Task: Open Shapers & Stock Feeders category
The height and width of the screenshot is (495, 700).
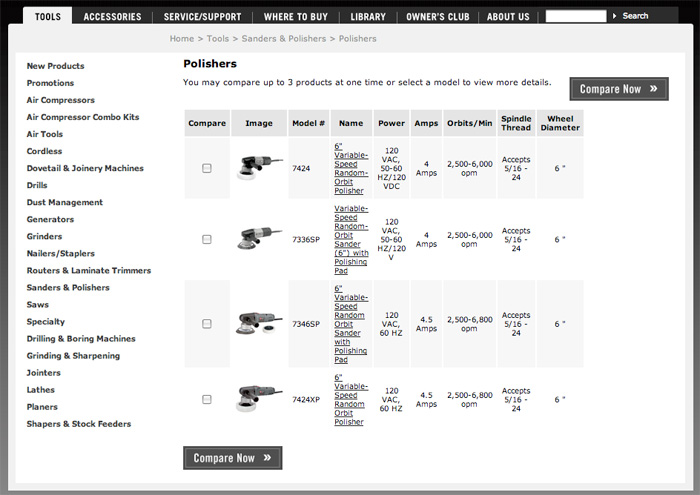Action: (x=79, y=424)
